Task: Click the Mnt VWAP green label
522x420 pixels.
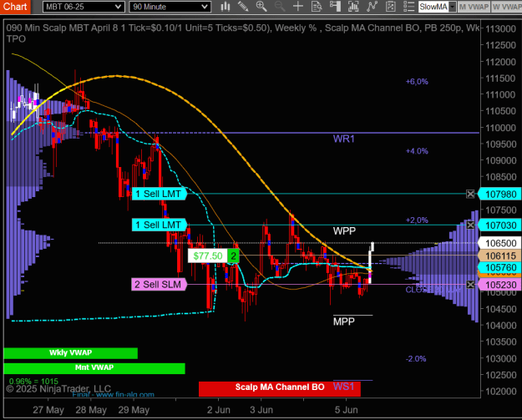Action: click(x=94, y=368)
